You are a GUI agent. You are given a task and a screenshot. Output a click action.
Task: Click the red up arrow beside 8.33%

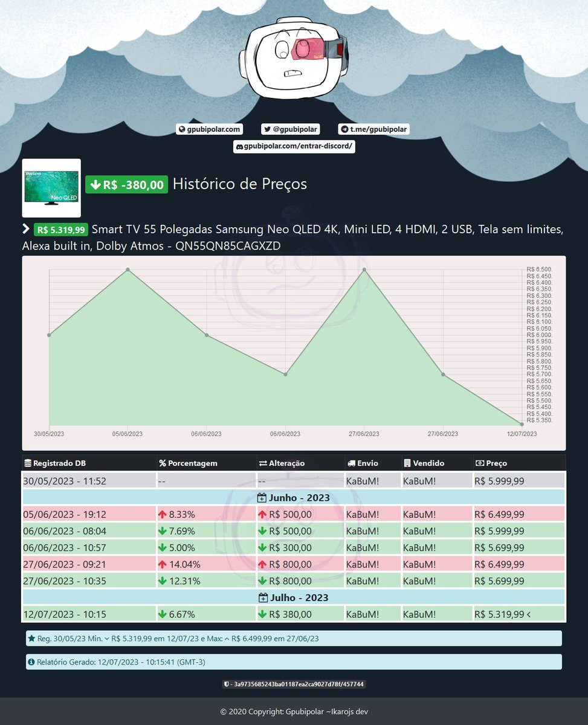[x=163, y=515]
